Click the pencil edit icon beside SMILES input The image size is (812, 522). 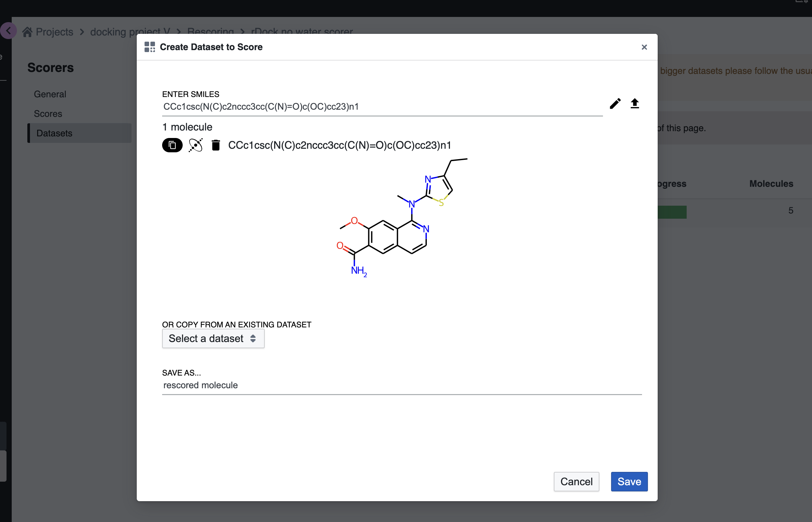pyautogui.click(x=615, y=103)
